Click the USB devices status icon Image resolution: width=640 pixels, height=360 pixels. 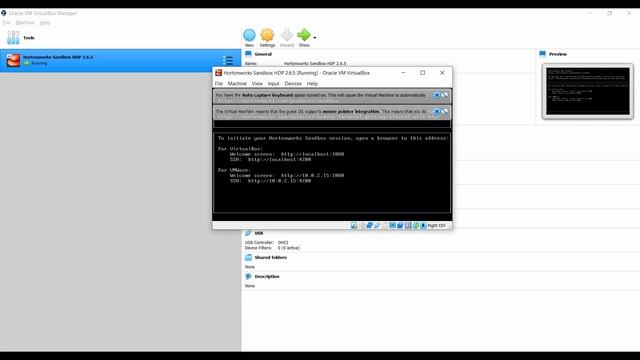(x=377, y=225)
